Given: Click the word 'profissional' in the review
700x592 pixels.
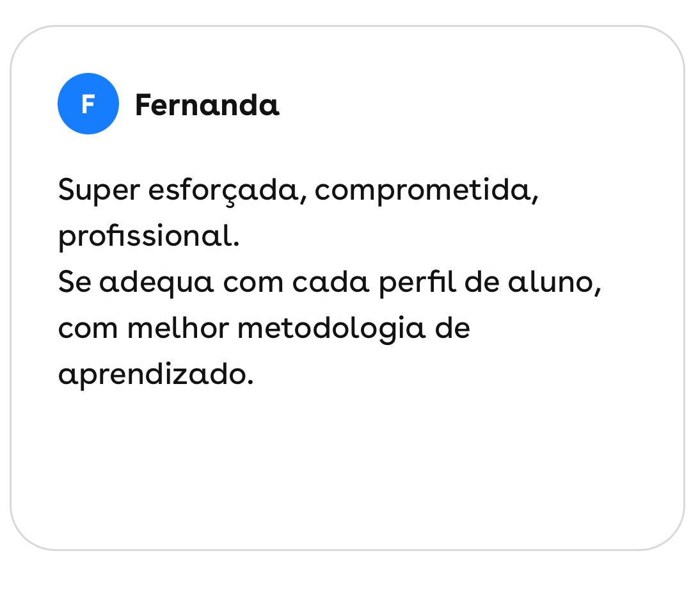Looking at the screenshot, I should pyautogui.click(x=146, y=237).
